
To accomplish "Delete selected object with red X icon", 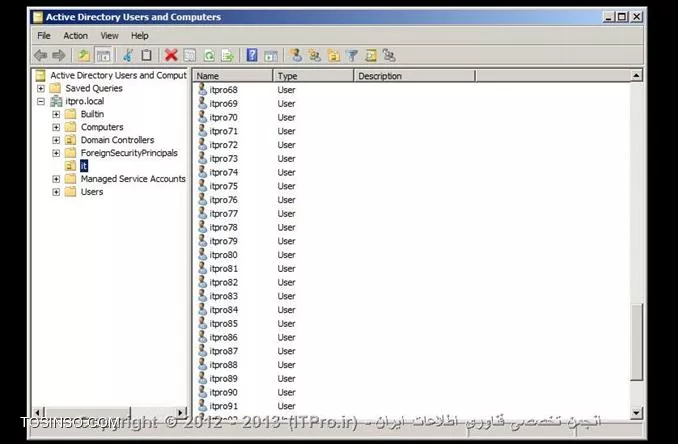I will [171, 55].
